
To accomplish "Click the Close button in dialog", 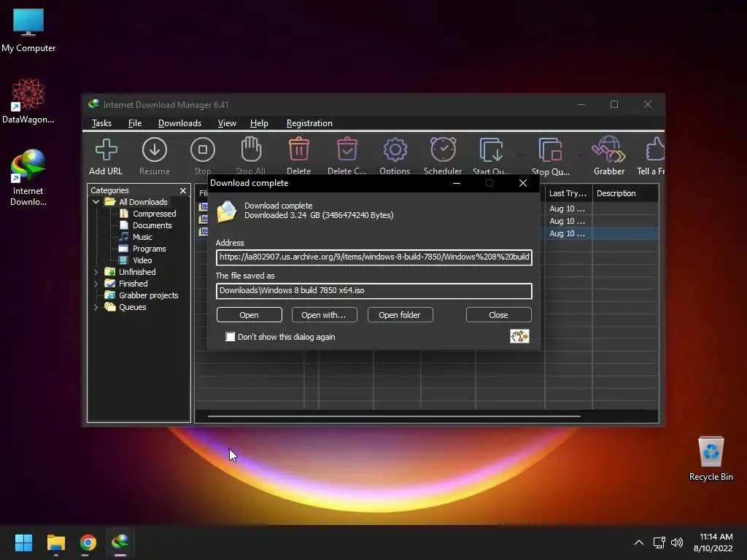I will [499, 315].
